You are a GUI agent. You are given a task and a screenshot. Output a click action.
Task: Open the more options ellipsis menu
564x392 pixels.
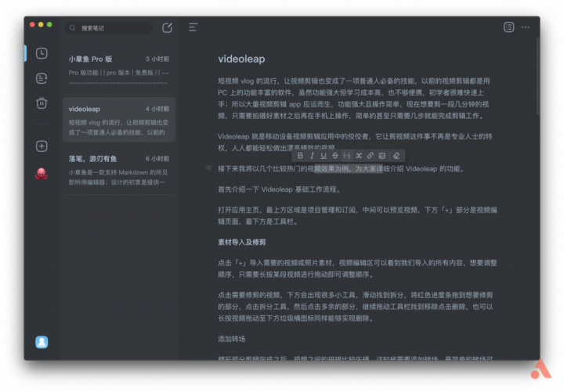click(x=526, y=27)
